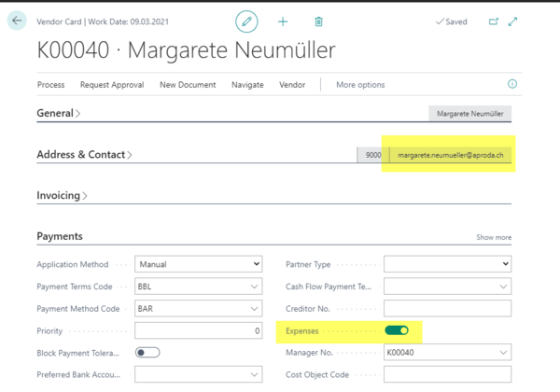
Task: Open the Process menu
Action: click(51, 85)
